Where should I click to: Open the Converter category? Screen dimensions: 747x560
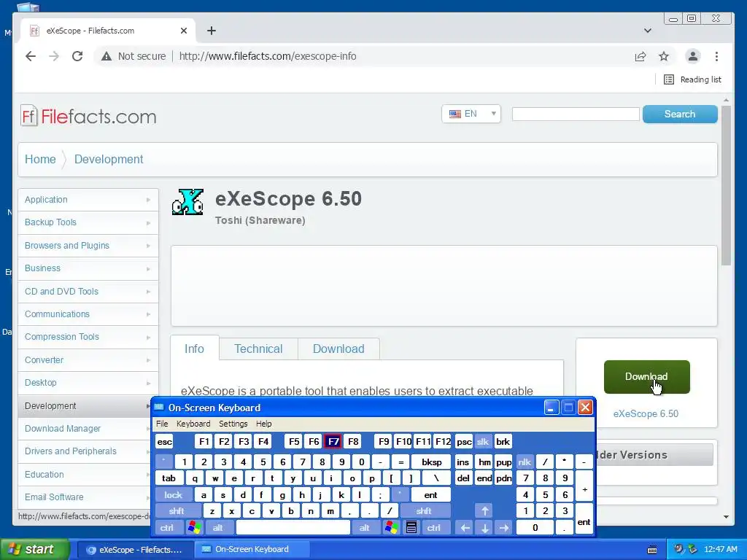pos(88,360)
